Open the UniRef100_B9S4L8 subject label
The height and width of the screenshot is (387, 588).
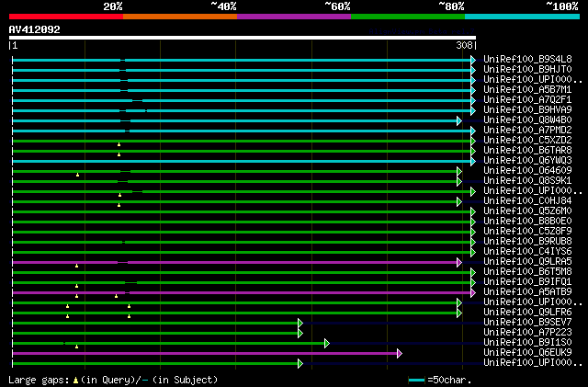click(527, 60)
